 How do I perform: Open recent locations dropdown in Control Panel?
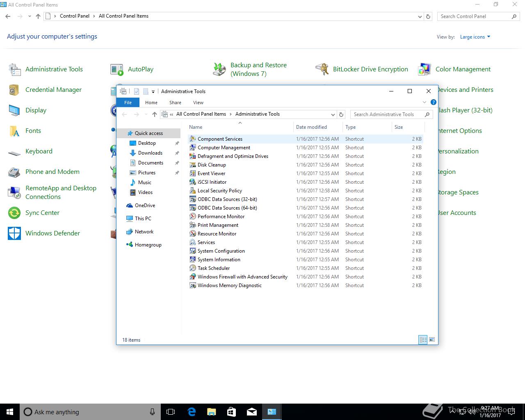coord(30,16)
